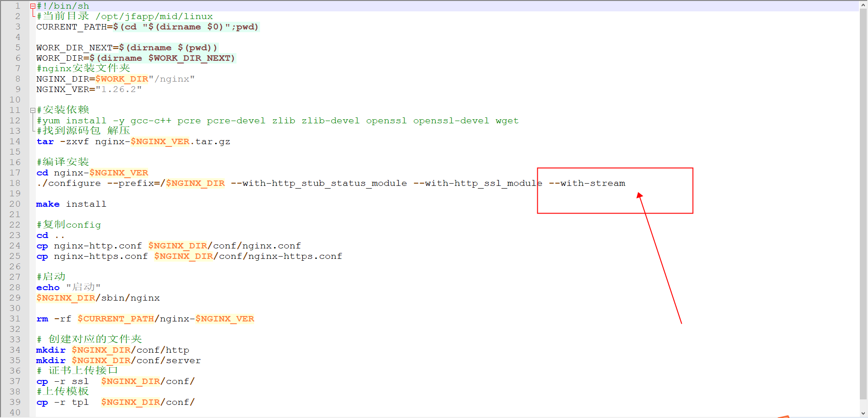Screen dimensions: 868x418
Task: Click the vertical scrollbar up arrow
Action: 863,5
